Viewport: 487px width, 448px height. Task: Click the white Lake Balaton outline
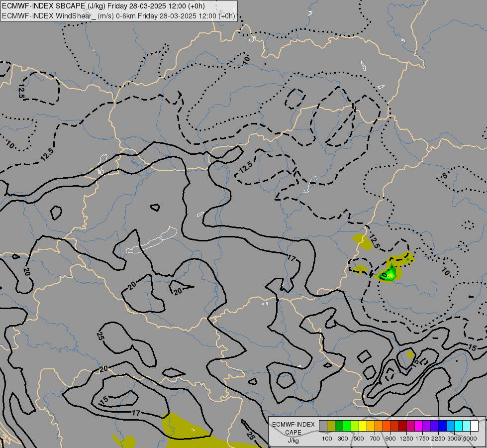tap(151, 240)
